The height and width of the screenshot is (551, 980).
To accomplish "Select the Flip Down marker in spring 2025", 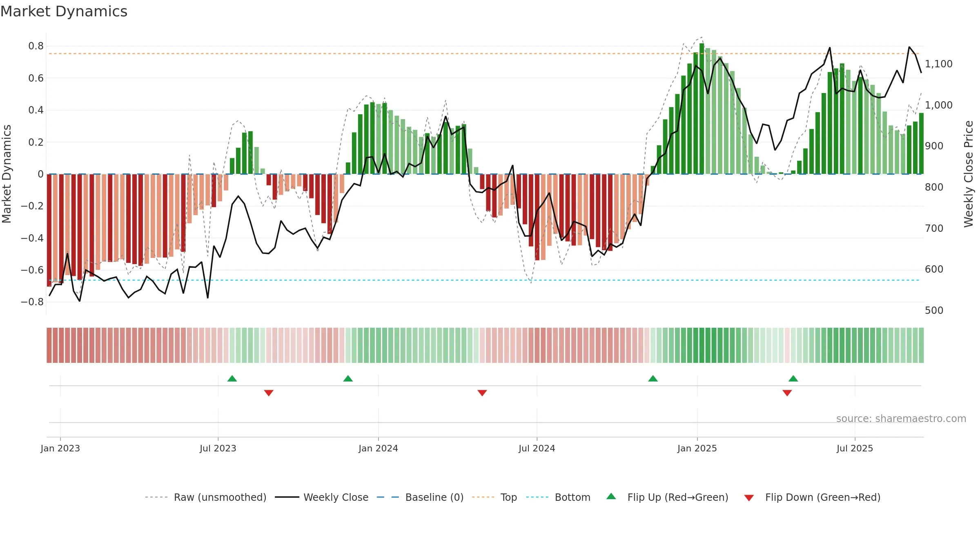I will click(787, 393).
